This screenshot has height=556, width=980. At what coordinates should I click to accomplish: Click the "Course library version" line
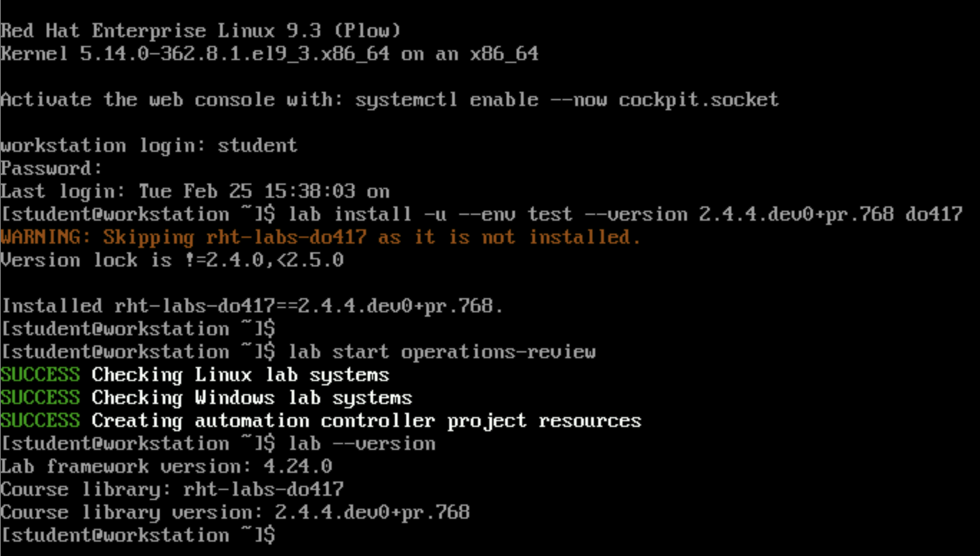235,512
